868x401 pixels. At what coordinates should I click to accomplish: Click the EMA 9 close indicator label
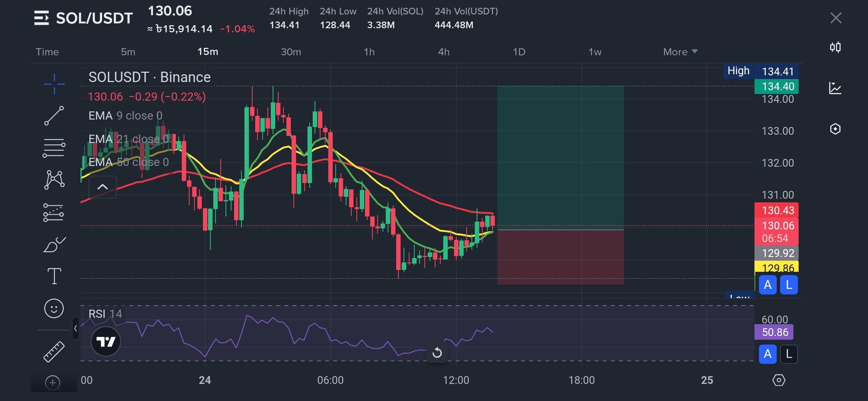pyautogui.click(x=125, y=115)
